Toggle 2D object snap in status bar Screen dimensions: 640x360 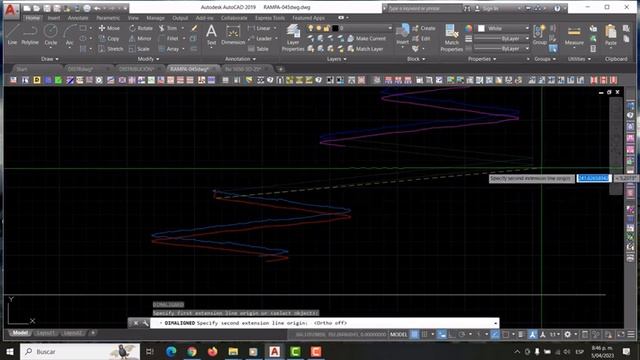tap(506, 334)
